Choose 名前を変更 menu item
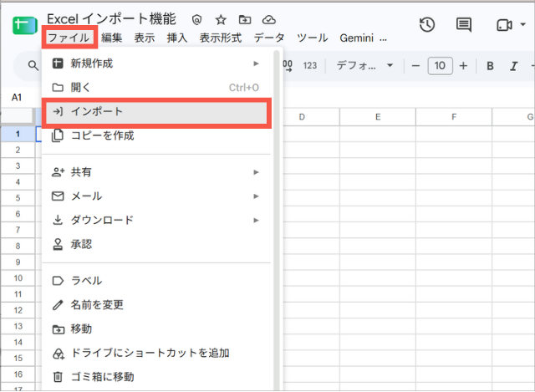 [156, 305]
